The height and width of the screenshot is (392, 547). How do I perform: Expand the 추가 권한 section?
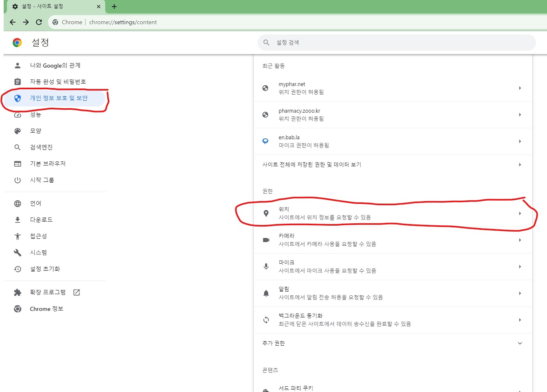(x=520, y=343)
